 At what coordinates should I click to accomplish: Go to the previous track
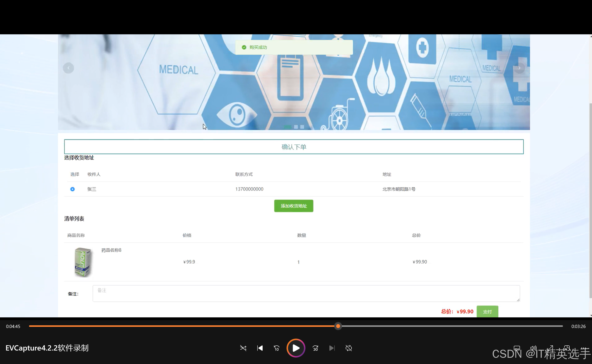pos(260,348)
